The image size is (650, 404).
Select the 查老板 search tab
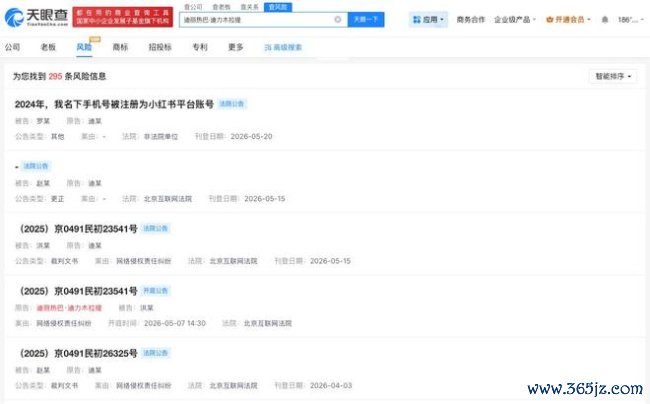pyautogui.click(x=221, y=7)
